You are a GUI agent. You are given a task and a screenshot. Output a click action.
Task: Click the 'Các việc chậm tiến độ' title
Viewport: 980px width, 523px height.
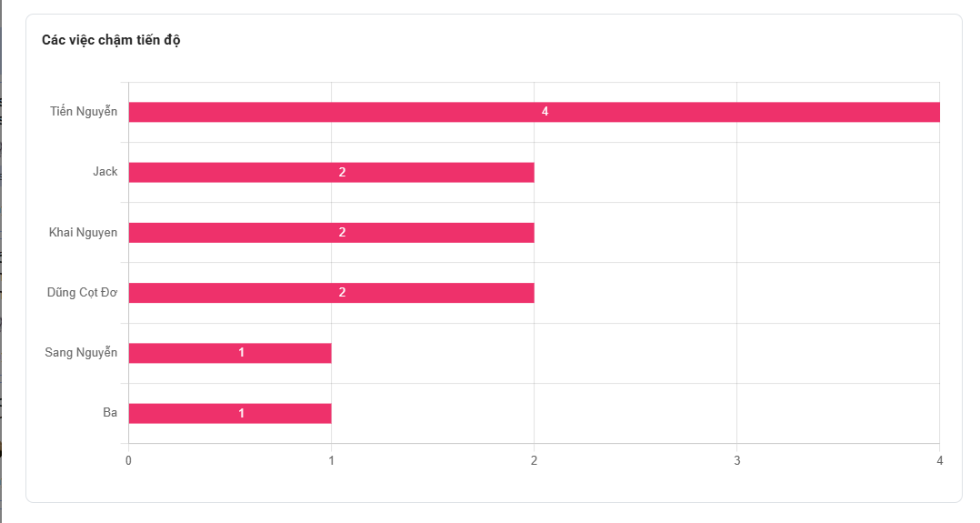click(111, 40)
